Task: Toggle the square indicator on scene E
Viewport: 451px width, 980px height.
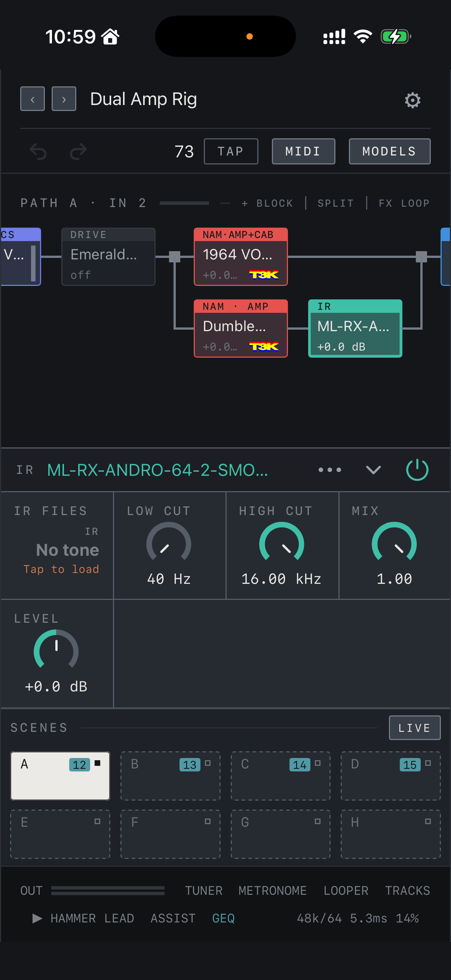Action: pyautogui.click(x=98, y=822)
